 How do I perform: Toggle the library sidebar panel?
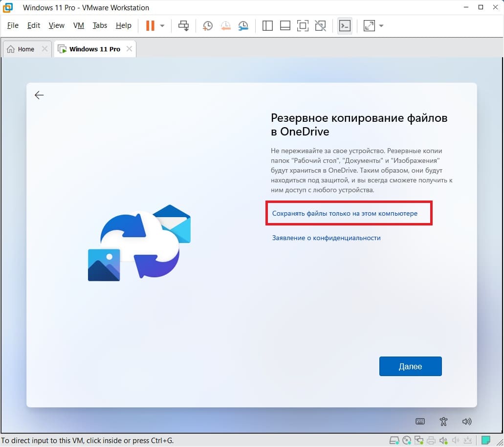click(267, 26)
